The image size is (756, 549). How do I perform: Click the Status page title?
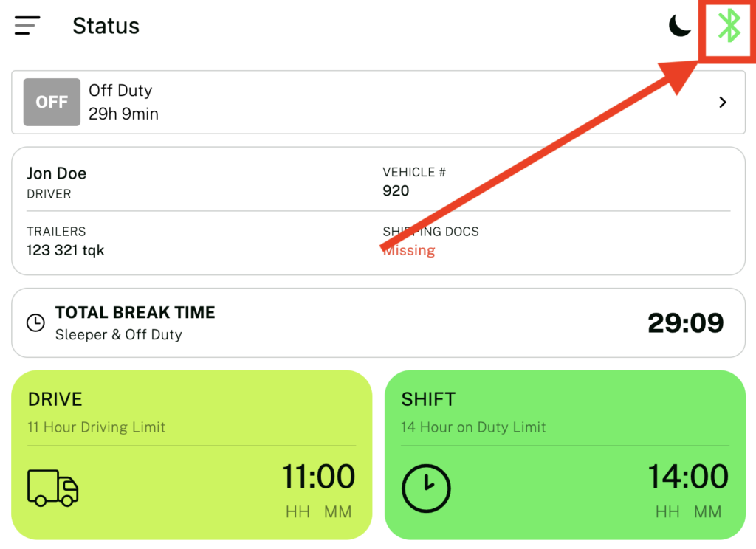(x=106, y=26)
